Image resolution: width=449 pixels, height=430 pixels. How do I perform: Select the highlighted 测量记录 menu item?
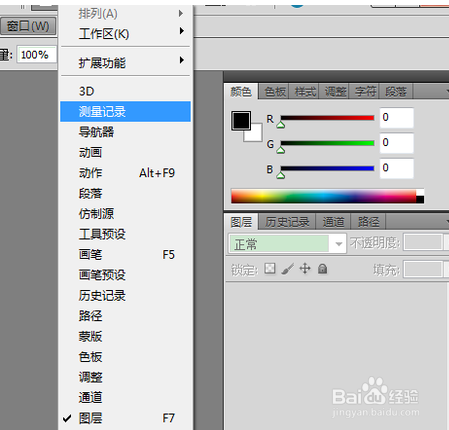tap(125, 111)
